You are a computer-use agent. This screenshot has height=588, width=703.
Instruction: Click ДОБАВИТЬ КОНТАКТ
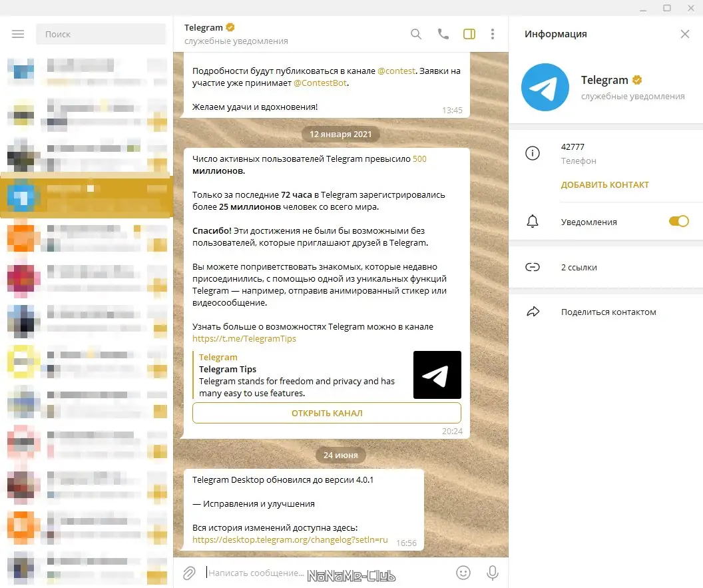coord(605,184)
